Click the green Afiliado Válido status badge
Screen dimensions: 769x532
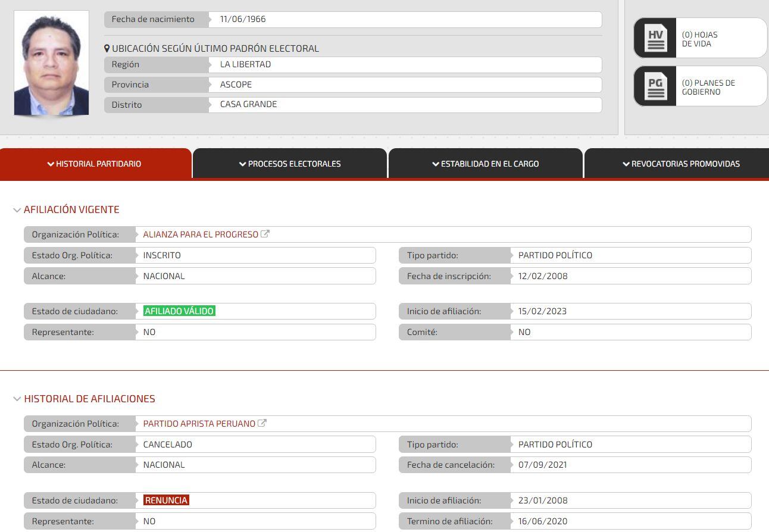point(179,311)
